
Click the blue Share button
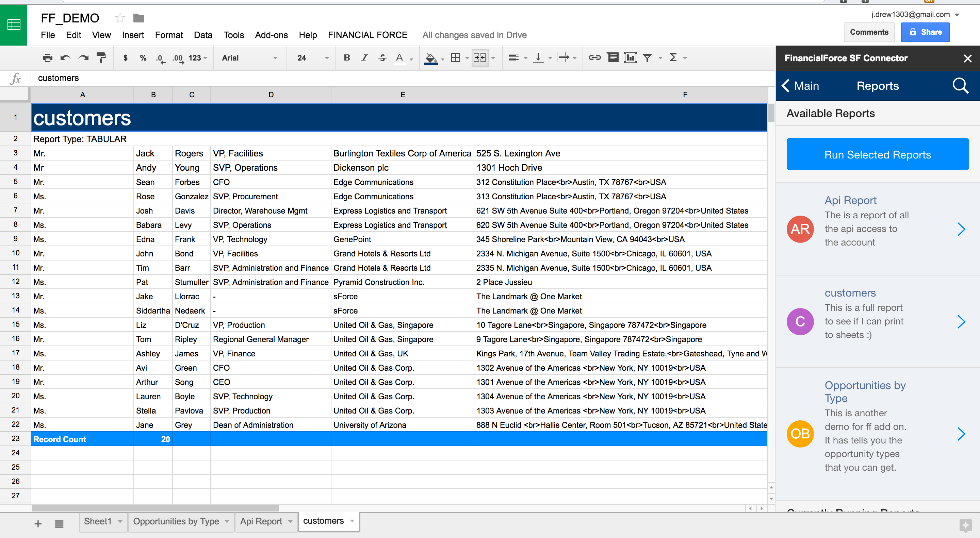[x=925, y=32]
